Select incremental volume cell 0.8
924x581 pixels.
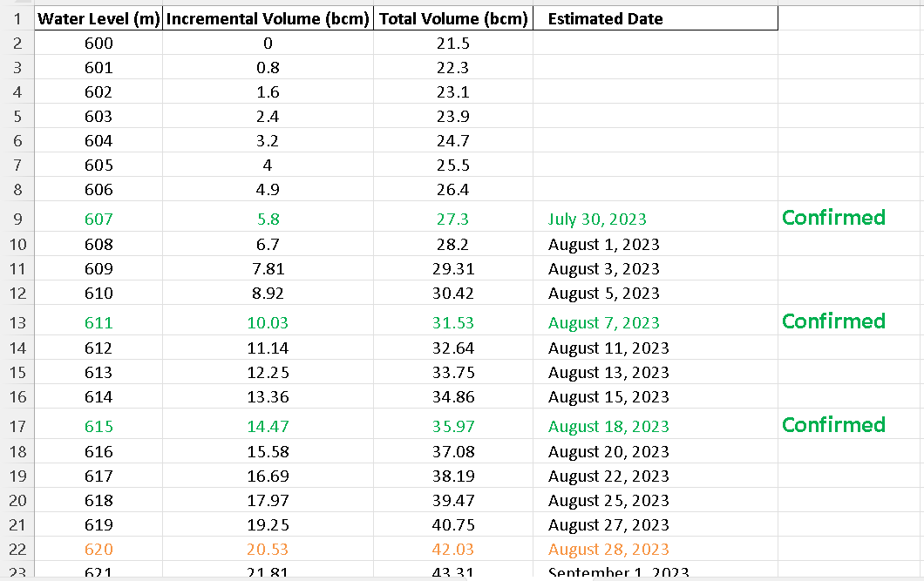click(x=268, y=68)
